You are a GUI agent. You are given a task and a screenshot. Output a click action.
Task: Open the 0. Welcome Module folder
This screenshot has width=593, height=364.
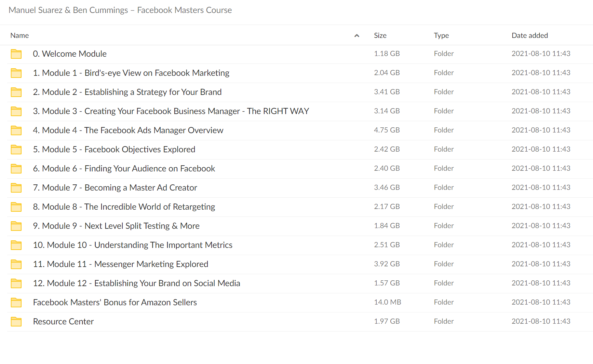(x=70, y=54)
